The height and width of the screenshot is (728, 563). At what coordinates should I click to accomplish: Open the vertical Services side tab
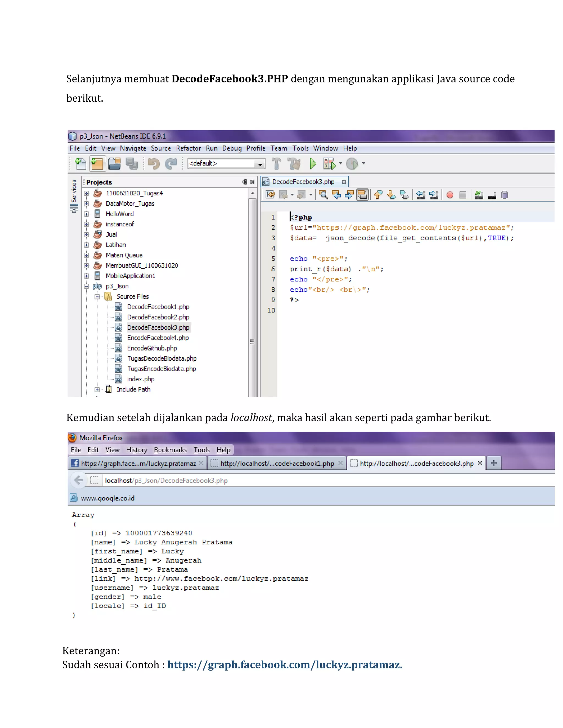[x=74, y=196]
